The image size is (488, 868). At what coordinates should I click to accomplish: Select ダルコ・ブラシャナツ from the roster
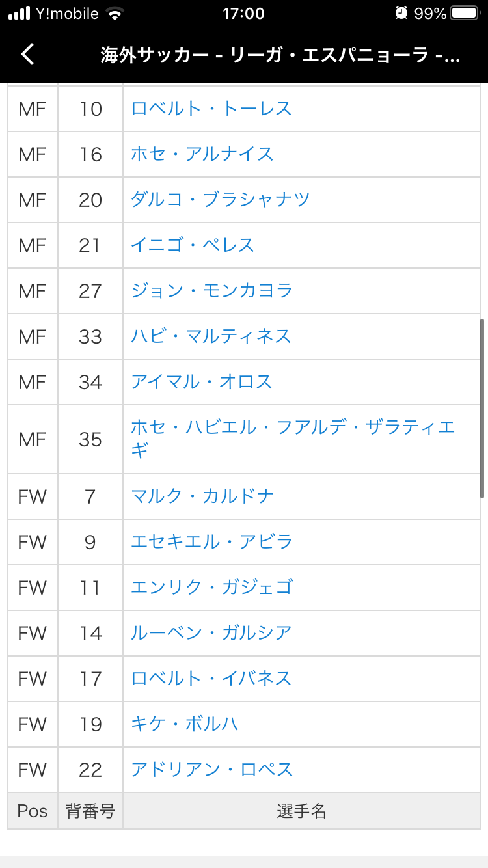(x=219, y=200)
